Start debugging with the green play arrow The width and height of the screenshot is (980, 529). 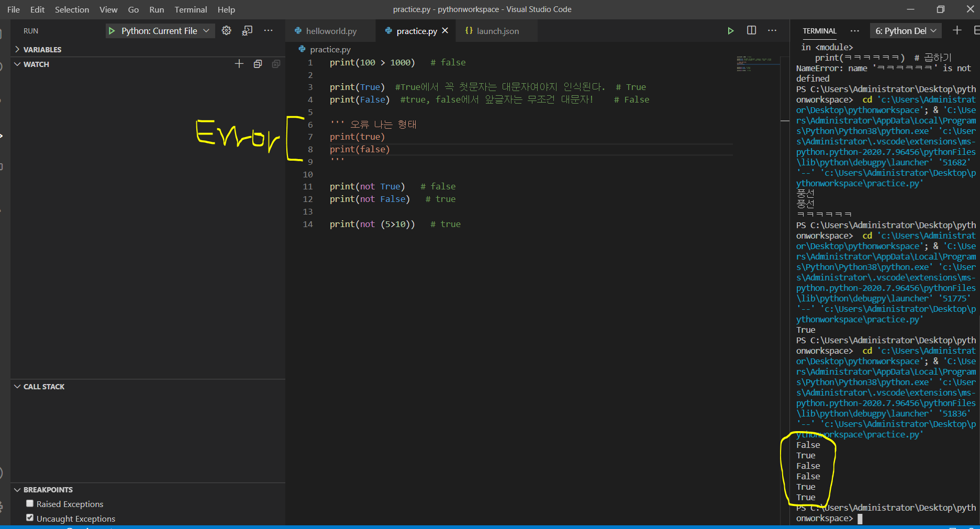pyautogui.click(x=112, y=31)
